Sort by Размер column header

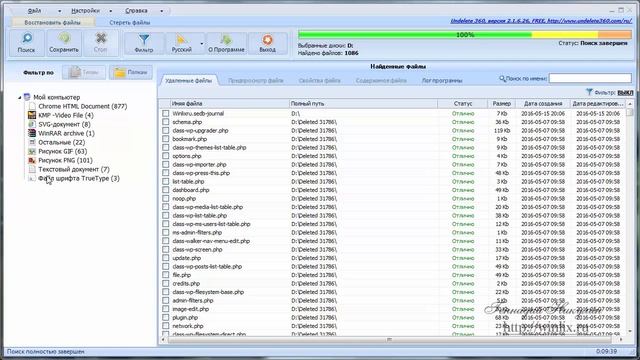502,104
